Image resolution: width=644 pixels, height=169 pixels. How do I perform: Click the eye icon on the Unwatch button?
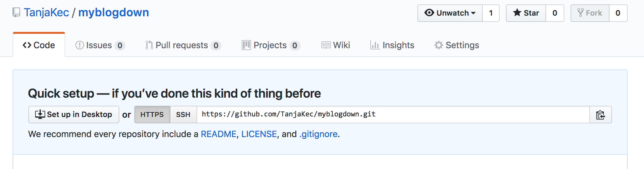(x=429, y=13)
